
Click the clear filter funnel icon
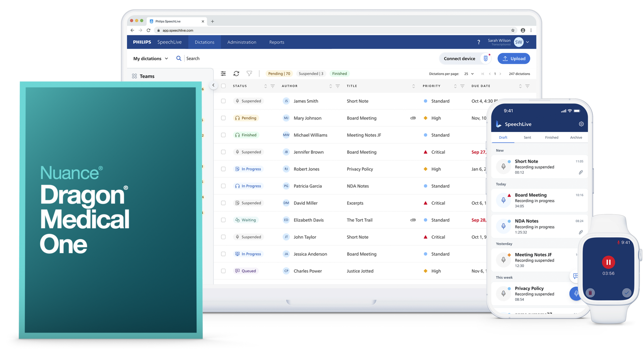coord(249,73)
